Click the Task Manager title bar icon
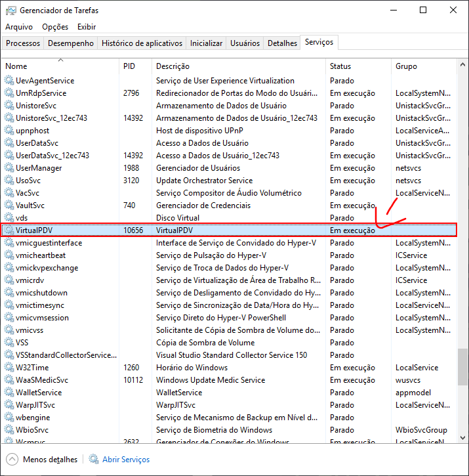Image resolution: width=469 pixels, height=476 pixels. (11, 11)
